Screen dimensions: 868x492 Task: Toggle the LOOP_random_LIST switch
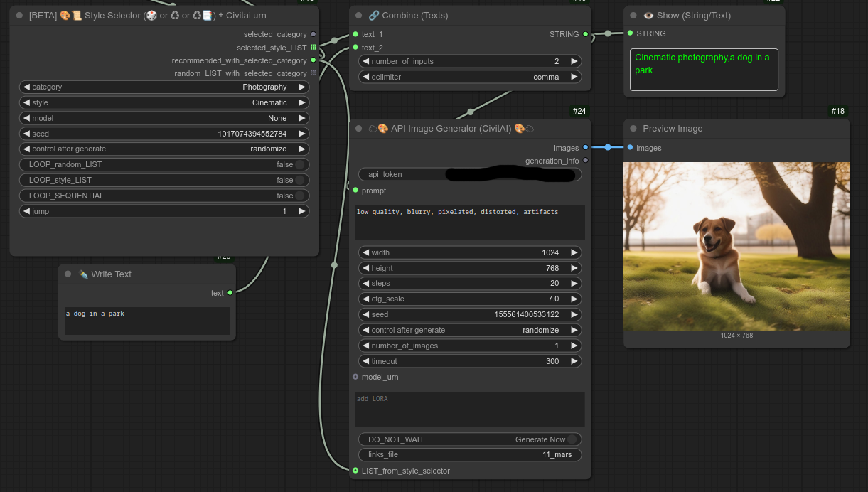(301, 164)
